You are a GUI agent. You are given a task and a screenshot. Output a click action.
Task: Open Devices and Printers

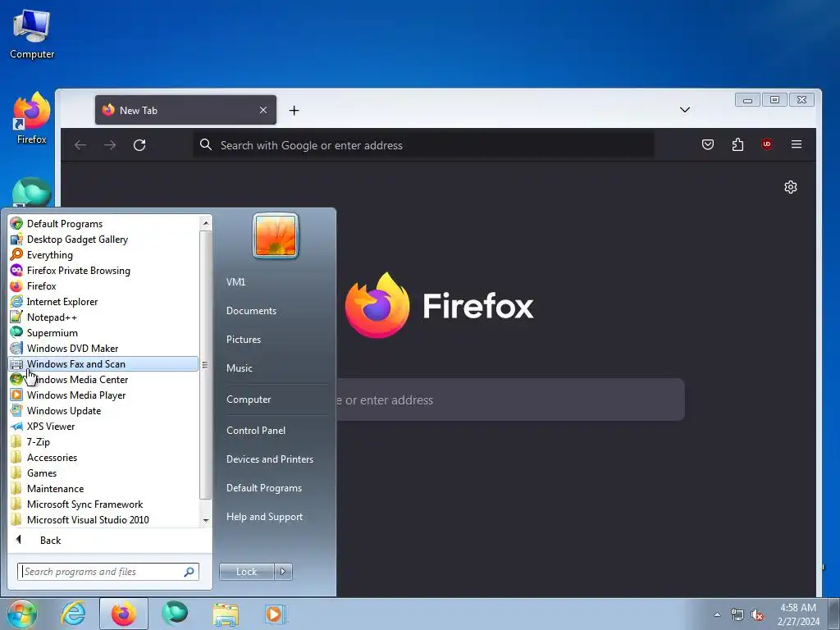click(269, 459)
